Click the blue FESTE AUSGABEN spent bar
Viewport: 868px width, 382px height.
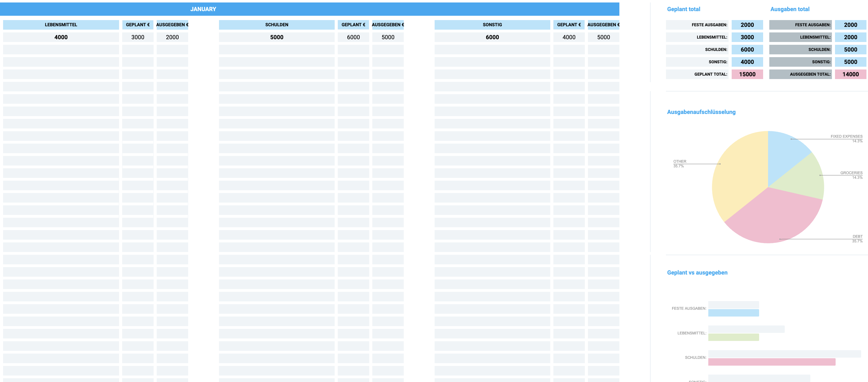[x=734, y=313]
